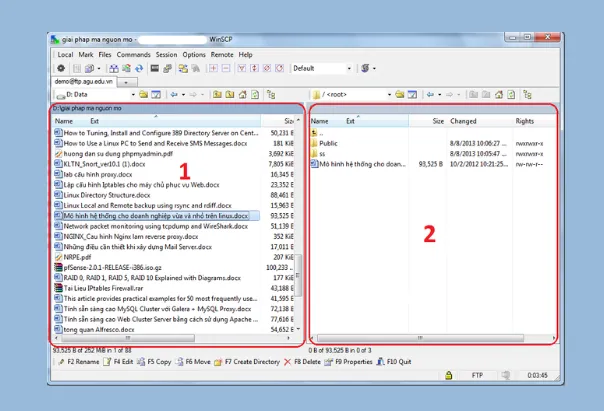The height and width of the screenshot is (411, 604).
Task: Open Preferences via the gear icon
Action: 61,69
